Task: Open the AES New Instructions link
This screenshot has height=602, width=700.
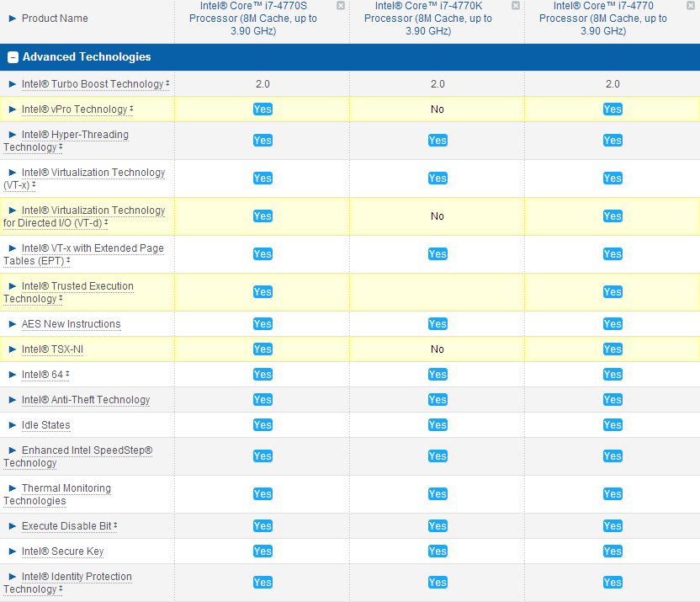Action: pos(72,324)
